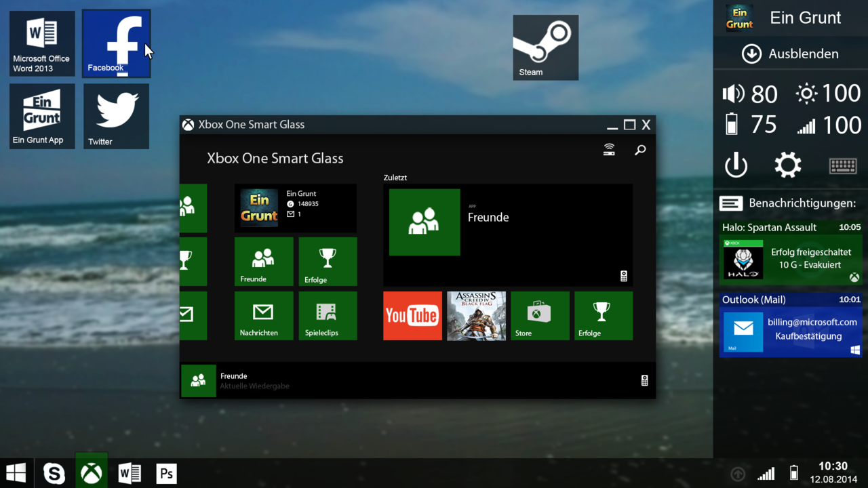This screenshot has width=868, height=488.
Task: Open the Outlook Mail billing notification
Action: pyautogui.click(x=791, y=330)
